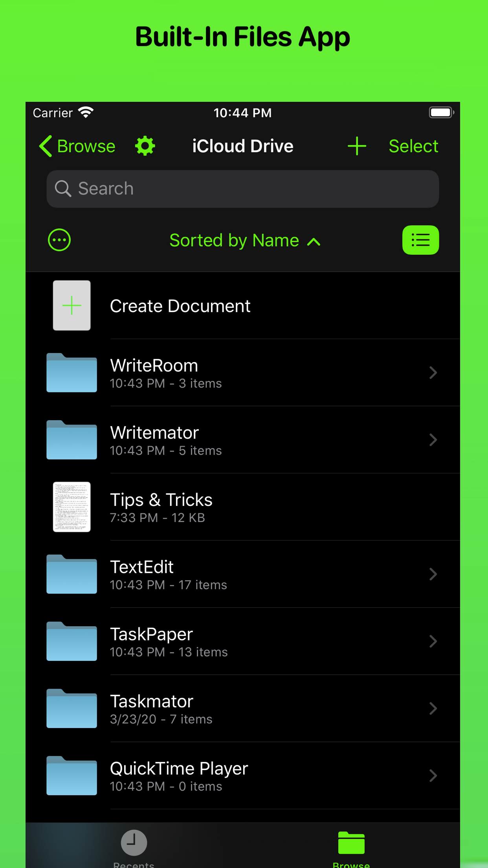The height and width of the screenshot is (868, 488).
Task: Open the Tips & Tricks document thumbnail
Action: pos(72,507)
